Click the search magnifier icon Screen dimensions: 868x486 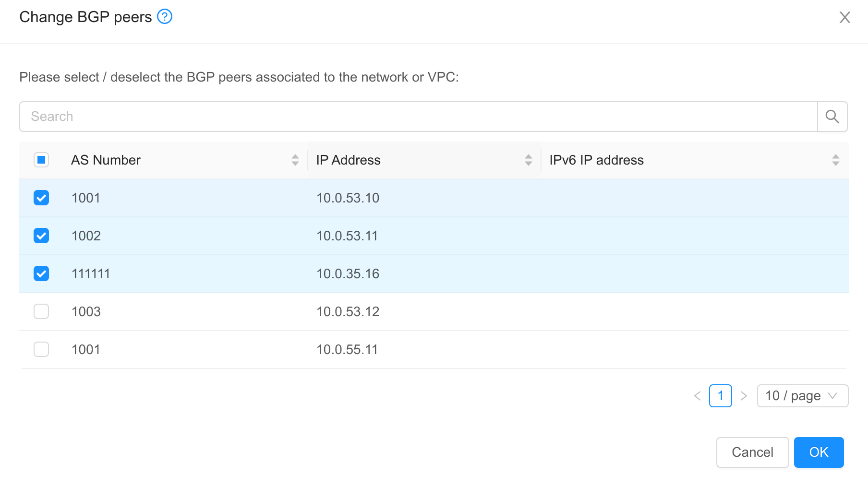click(832, 116)
